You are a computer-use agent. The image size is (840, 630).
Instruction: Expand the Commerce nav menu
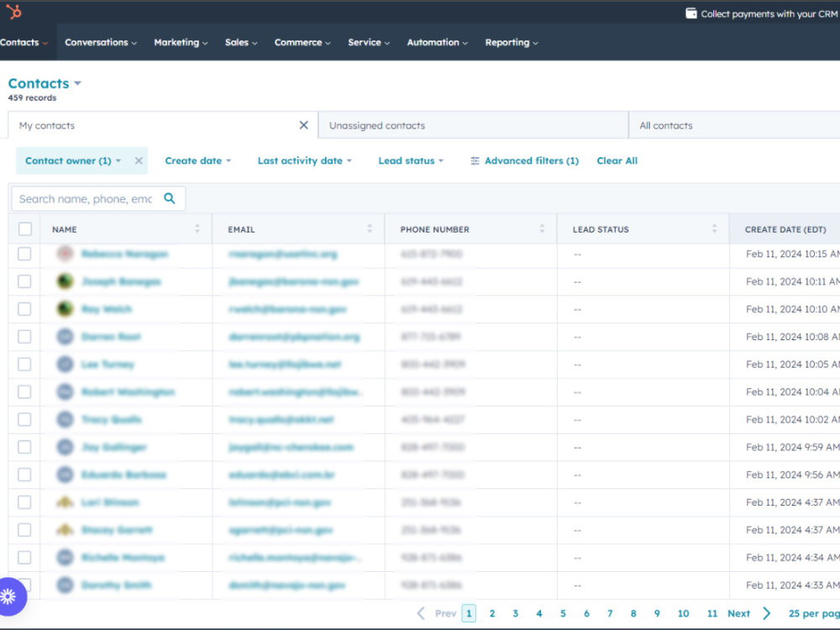tap(302, 42)
